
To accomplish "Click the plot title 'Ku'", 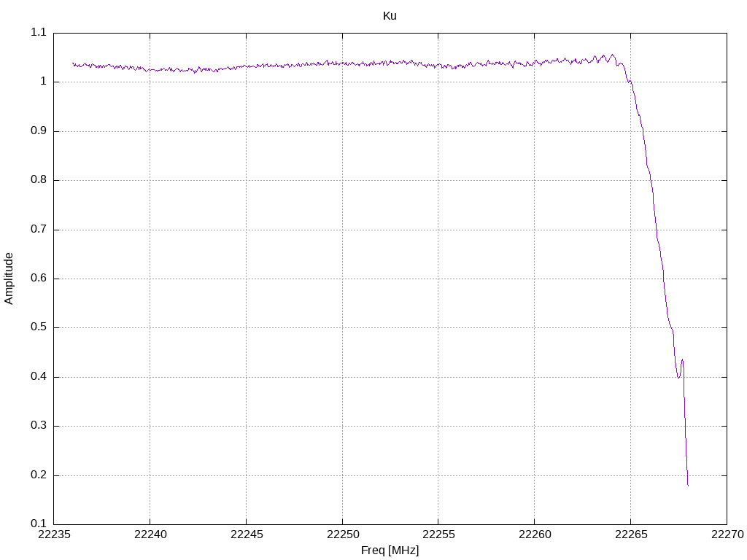I will pyautogui.click(x=390, y=16).
